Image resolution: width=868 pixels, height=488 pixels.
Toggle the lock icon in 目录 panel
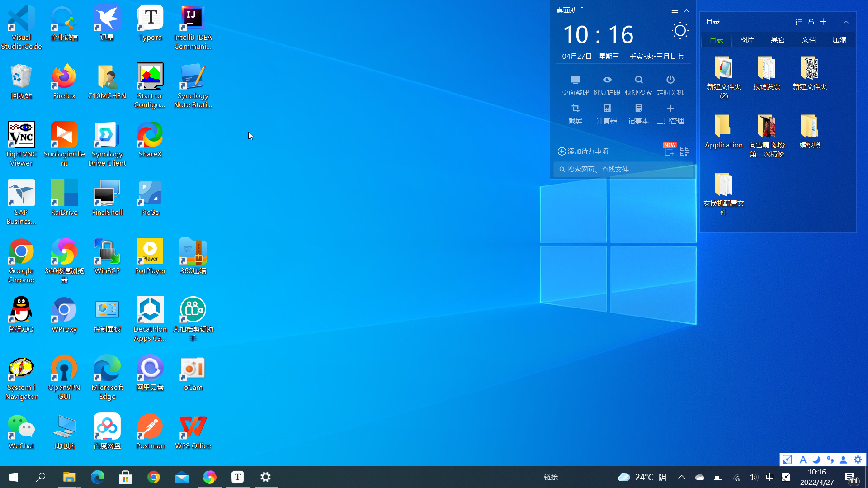[x=811, y=22]
